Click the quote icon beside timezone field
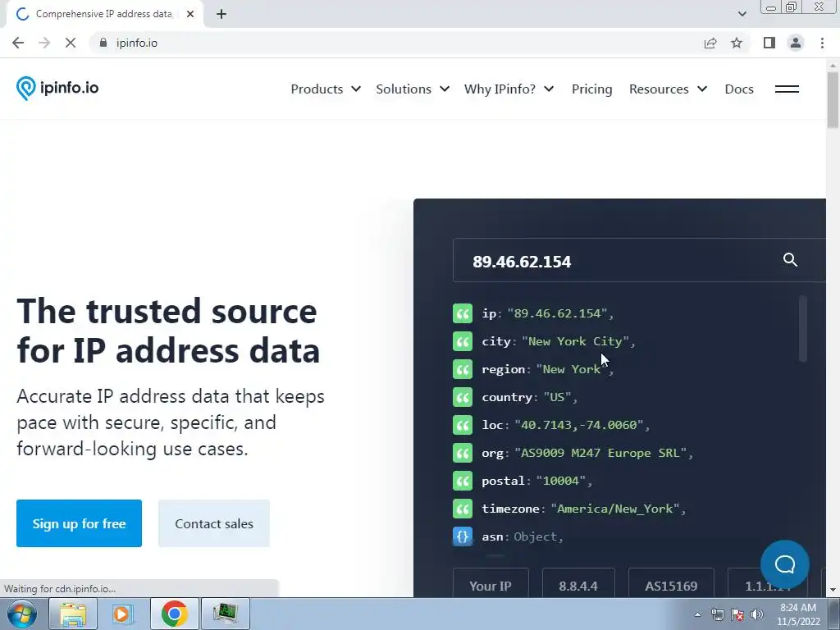Image resolution: width=840 pixels, height=630 pixels. [463, 509]
